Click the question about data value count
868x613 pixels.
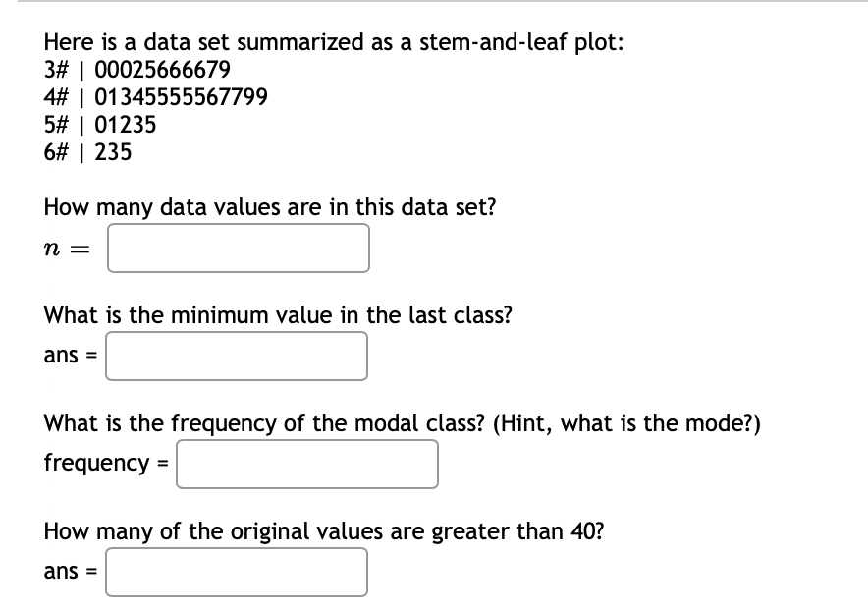269,207
